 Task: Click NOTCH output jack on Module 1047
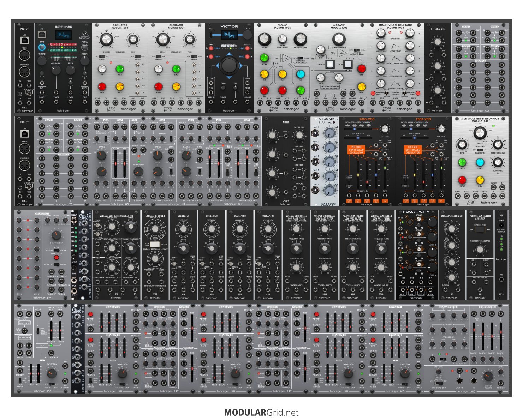click(x=493, y=188)
